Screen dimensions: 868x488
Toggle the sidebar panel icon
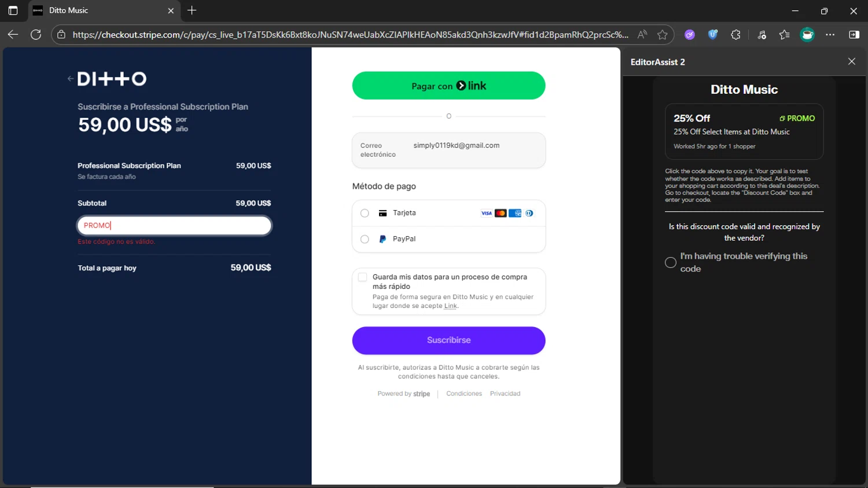854,35
